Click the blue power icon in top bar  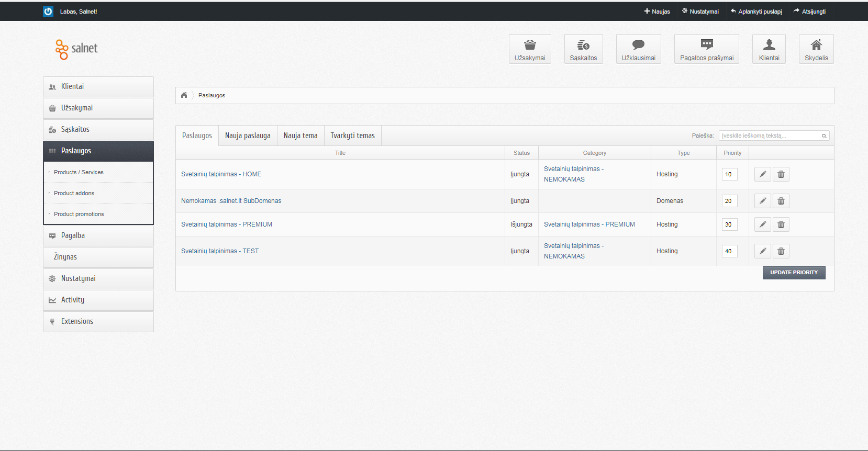point(48,11)
